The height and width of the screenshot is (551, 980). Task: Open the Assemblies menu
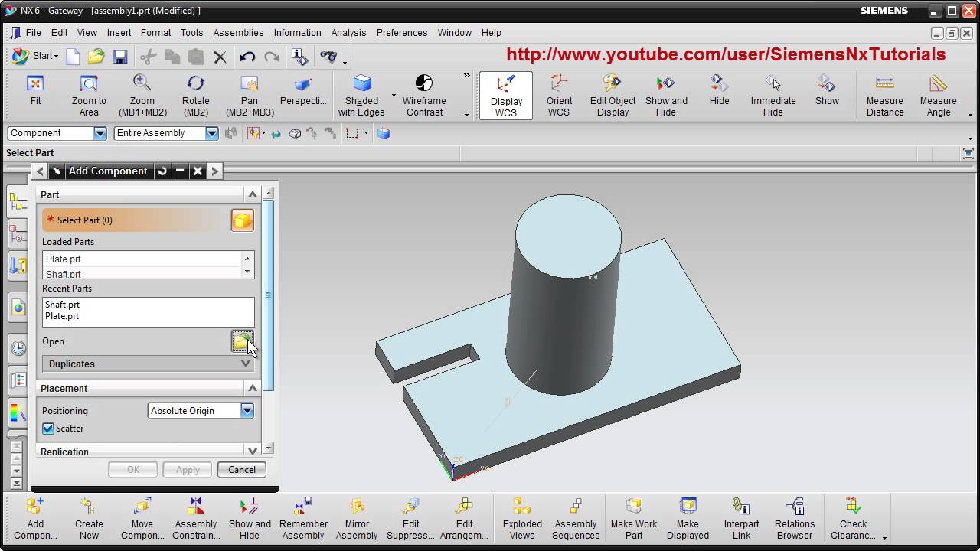[238, 33]
